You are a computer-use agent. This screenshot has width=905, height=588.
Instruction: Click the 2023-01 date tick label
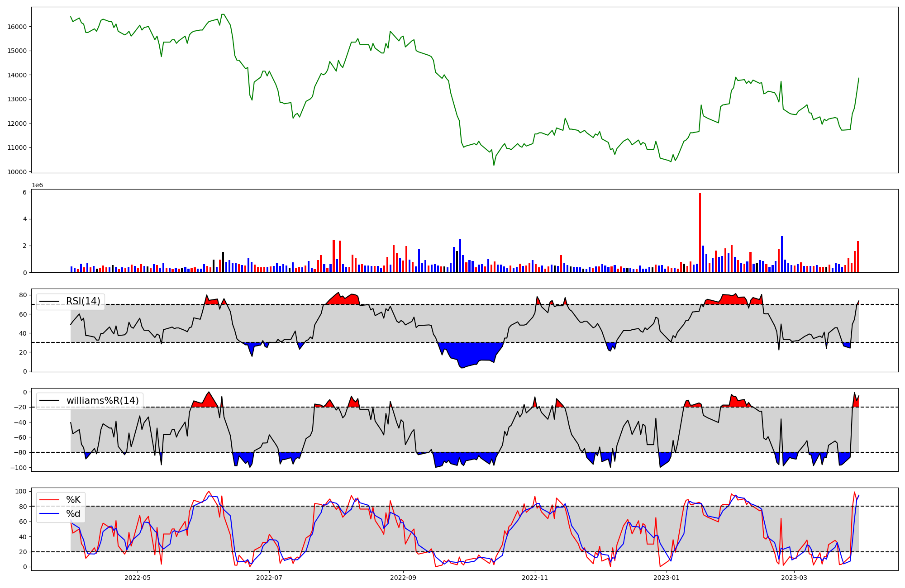[667, 578]
